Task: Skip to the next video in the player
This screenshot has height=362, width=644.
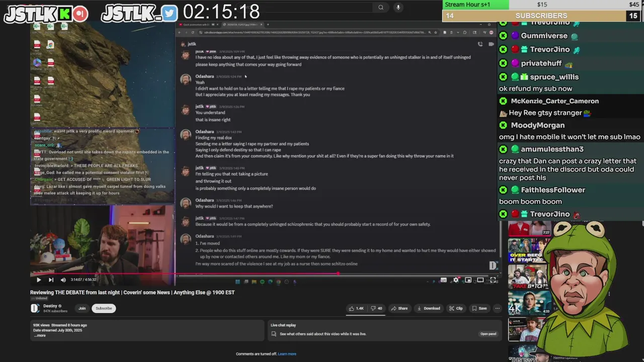Action: pyautogui.click(x=51, y=280)
